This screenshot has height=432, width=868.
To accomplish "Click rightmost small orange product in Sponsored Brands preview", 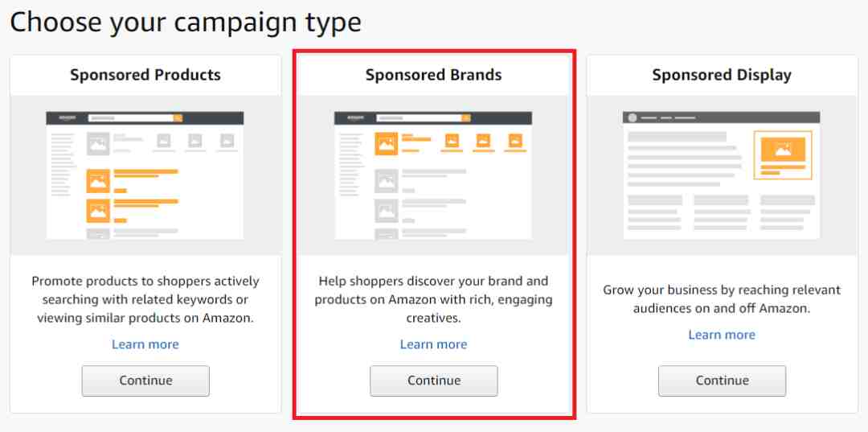I will pos(515,141).
